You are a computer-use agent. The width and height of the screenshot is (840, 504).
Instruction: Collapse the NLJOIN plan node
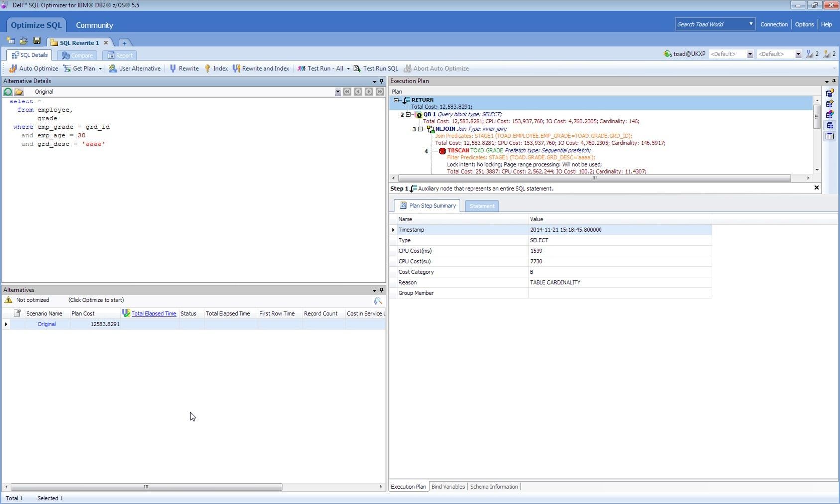point(420,129)
